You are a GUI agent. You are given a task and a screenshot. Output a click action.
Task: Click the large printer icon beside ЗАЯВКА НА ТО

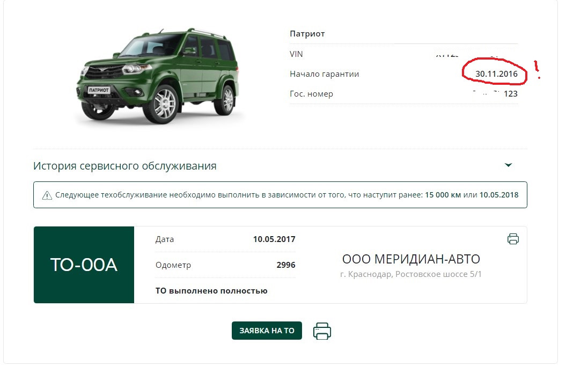(x=322, y=331)
